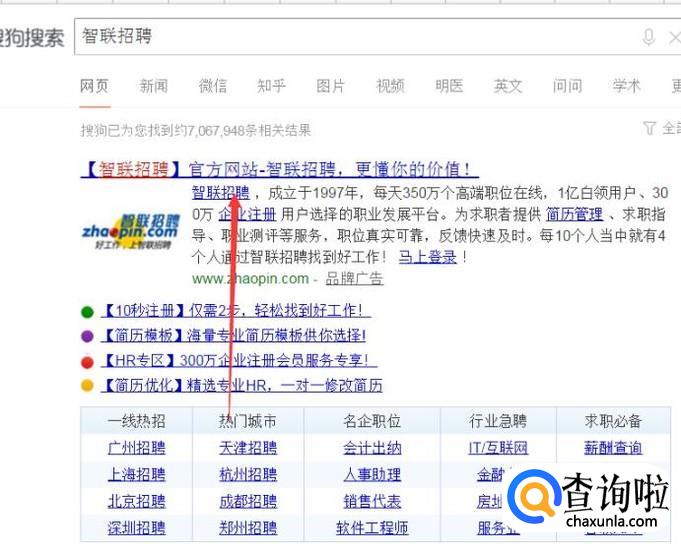The height and width of the screenshot is (552, 681).
Task: Open the 问问 tab
Action: tap(567, 86)
